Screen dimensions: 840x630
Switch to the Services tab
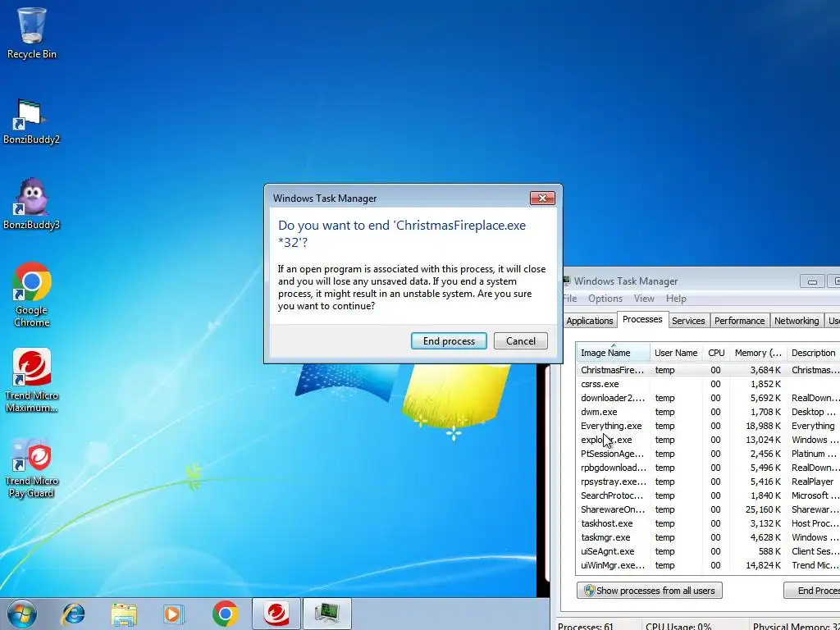pos(688,321)
